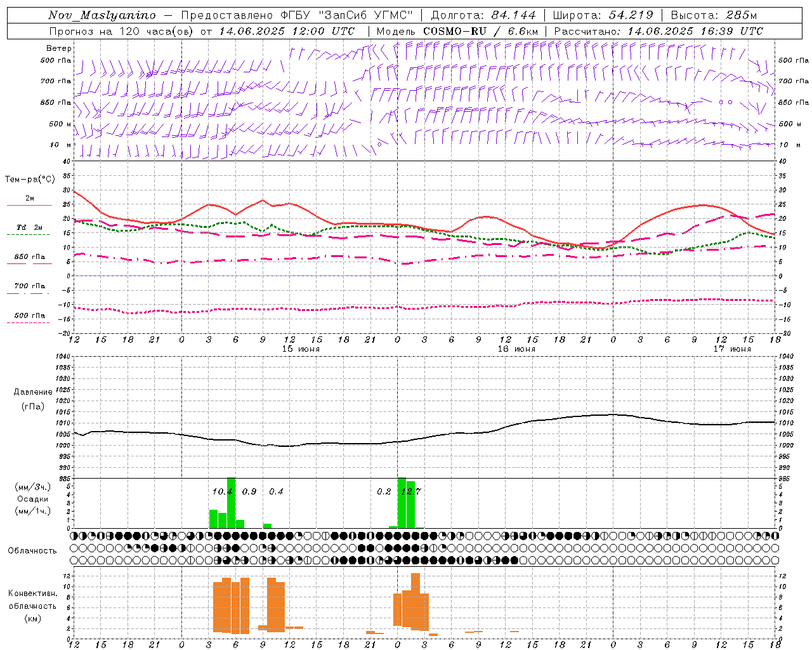Click the 0.4 precipitation value

pyautogui.click(x=276, y=492)
